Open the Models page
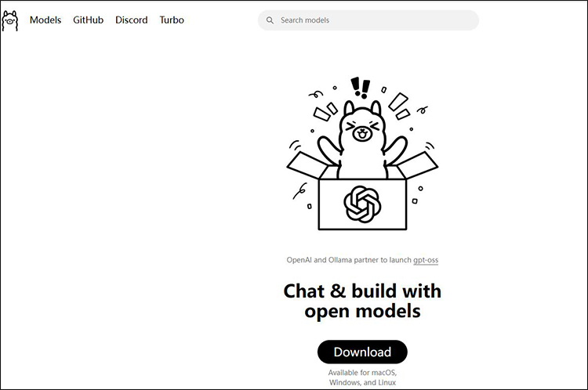The width and height of the screenshot is (588, 390). pos(45,20)
